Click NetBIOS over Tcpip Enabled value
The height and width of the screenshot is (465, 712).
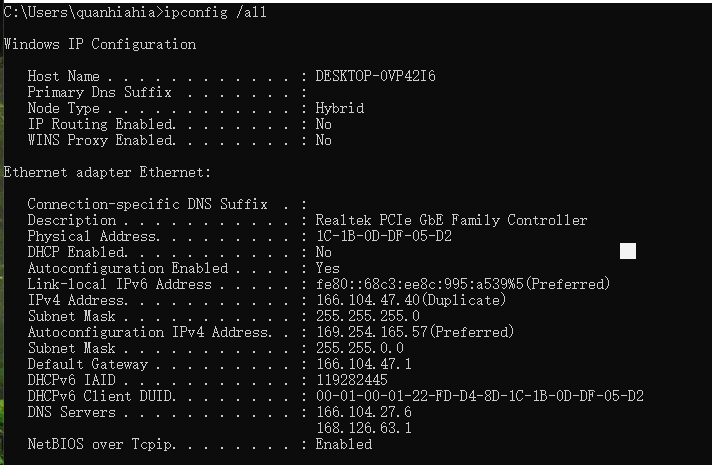tap(344, 444)
